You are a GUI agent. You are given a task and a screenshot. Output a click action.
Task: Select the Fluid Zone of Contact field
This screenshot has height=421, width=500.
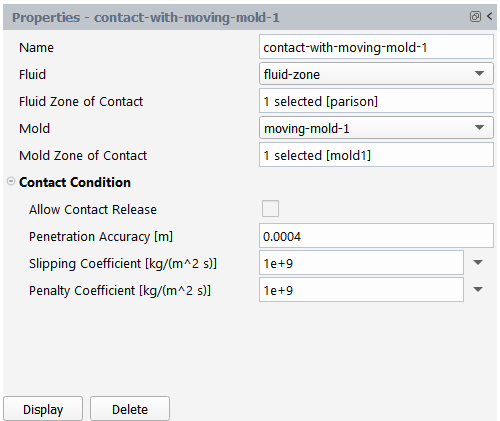click(x=376, y=101)
